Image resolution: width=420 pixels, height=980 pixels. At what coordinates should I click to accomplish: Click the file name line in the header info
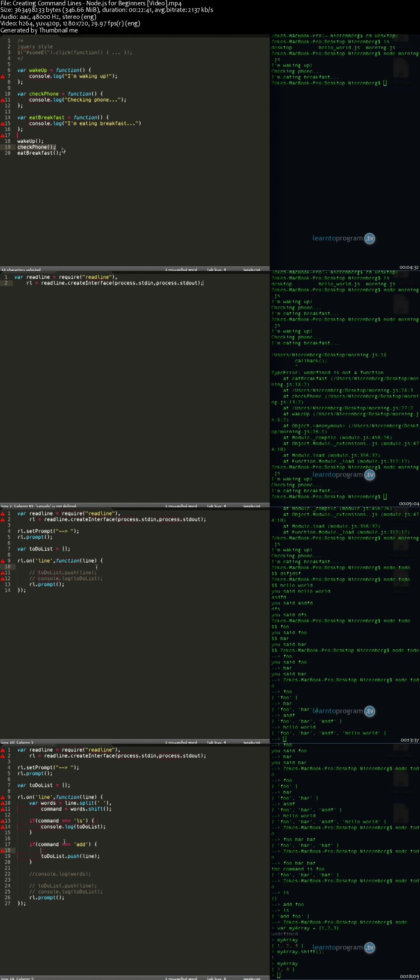point(91,3)
